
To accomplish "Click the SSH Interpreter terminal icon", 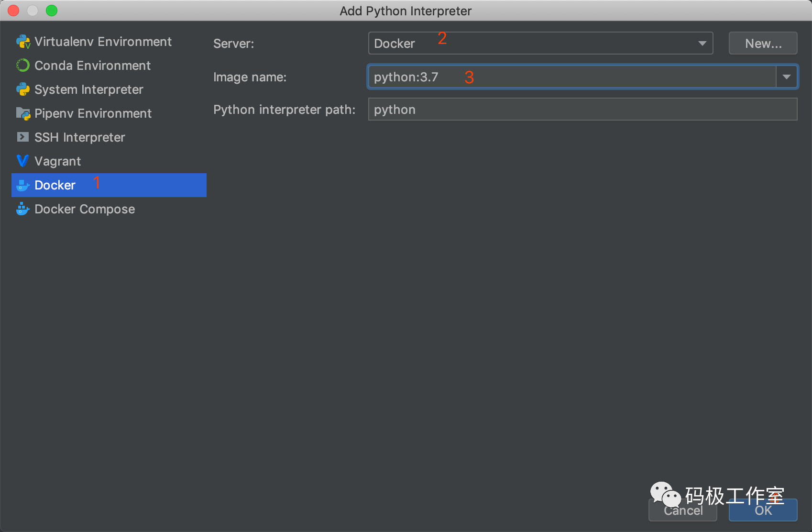I will point(22,137).
